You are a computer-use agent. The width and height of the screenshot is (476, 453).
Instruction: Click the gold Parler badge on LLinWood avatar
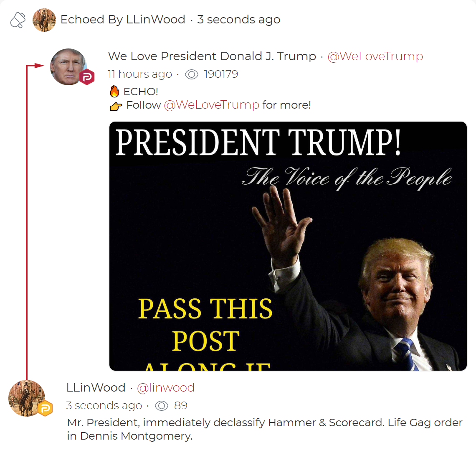coord(45,408)
